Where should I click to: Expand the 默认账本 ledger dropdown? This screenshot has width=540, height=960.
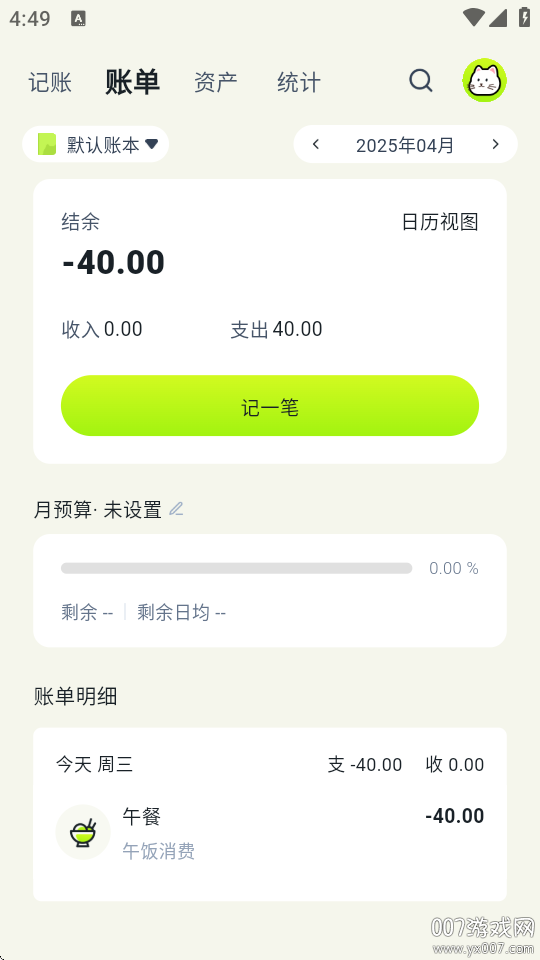[96, 144]
